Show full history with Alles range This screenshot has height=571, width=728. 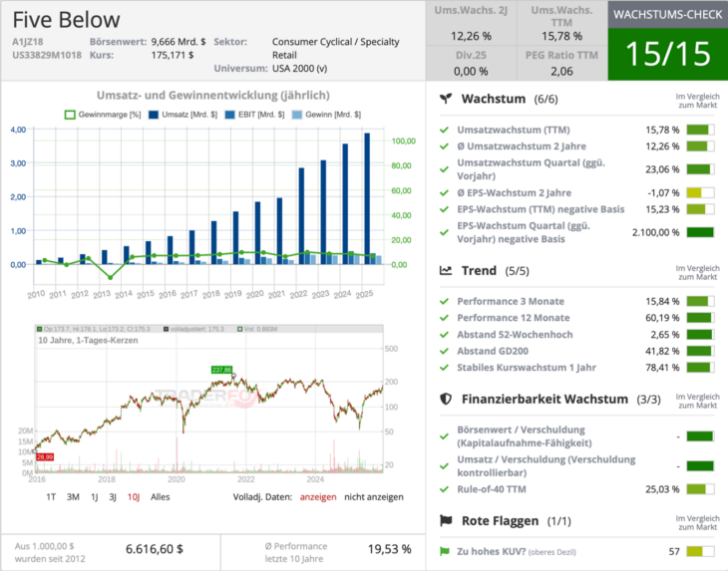coord(160,496)
